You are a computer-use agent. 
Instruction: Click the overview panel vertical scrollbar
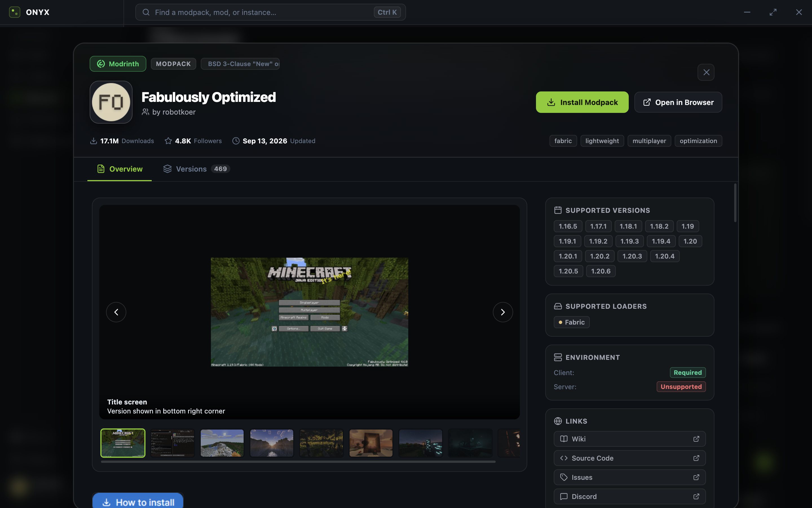tap(735, 203)
